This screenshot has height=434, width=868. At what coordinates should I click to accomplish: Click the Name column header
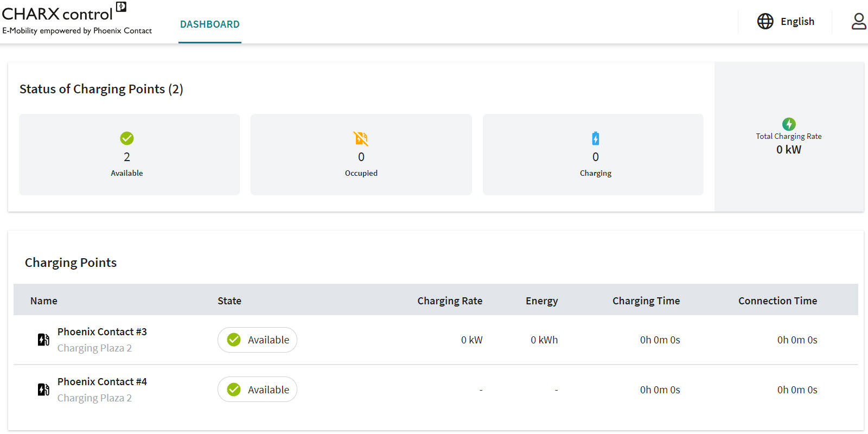(x=44, y=301)
